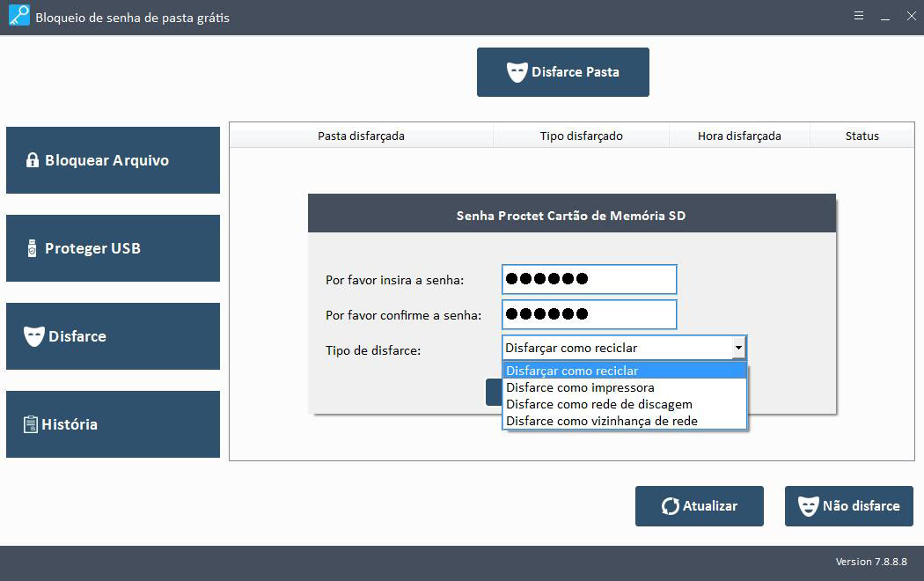The image size is (924, 581).
Task: Click the mask icon on Disfarce Pasta
Action: pos(517,72)
